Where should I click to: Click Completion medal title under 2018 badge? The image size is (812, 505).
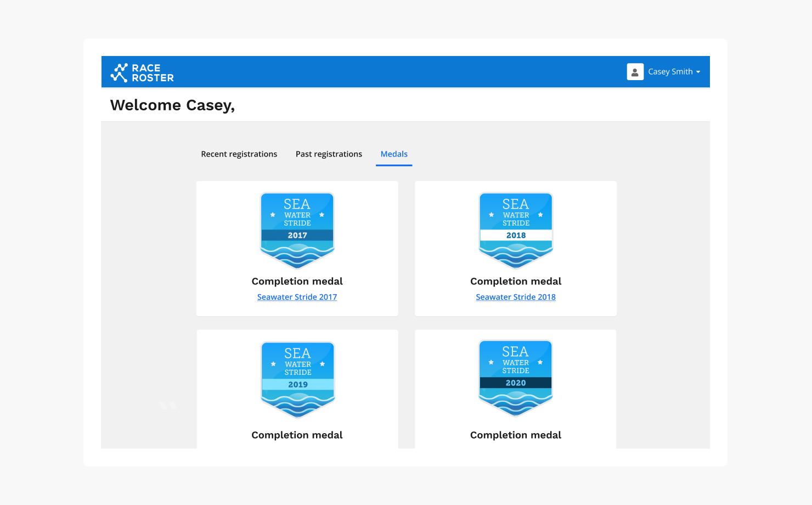click(x=516, y=281)
